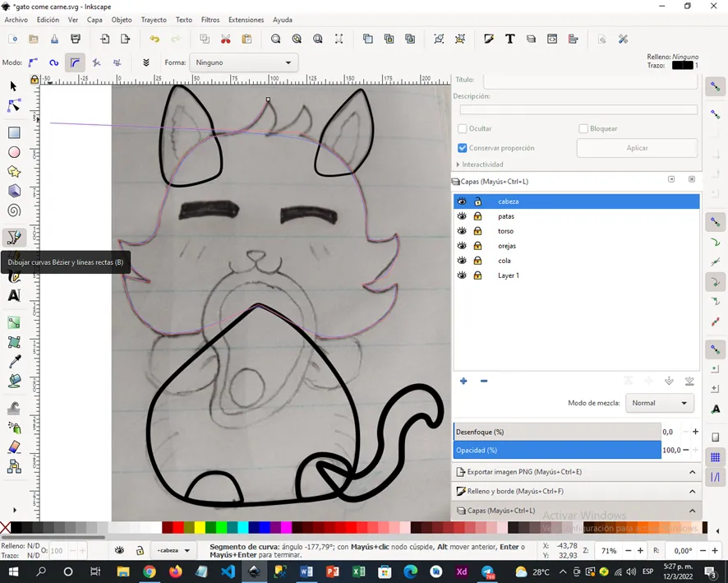The image size is (728, 583).
Task: Select the Ellipse circle tool
Action: point(14,152)
